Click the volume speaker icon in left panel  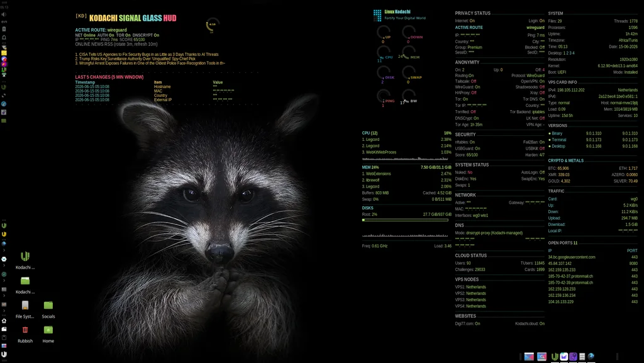pos(4,14)
